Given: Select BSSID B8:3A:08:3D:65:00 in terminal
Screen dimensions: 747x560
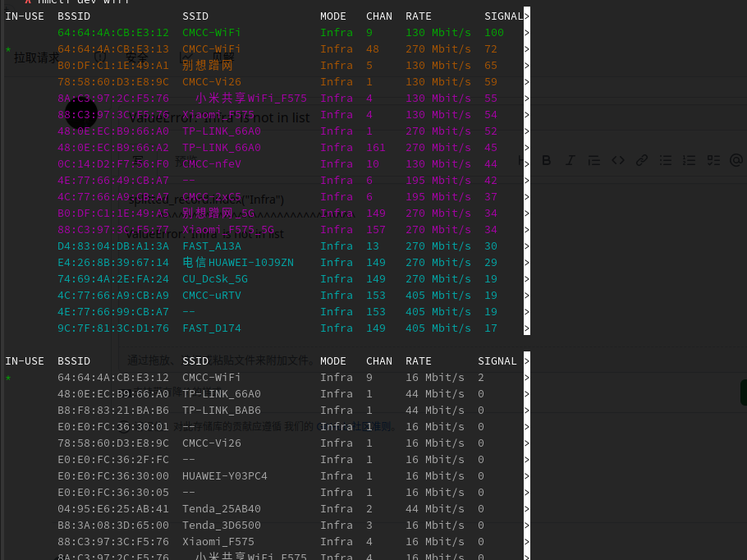Looking at the screenshot, I should coord(113,526).
